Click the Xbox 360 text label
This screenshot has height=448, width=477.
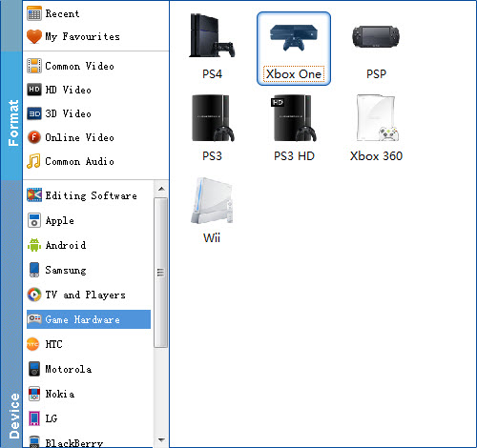pyautogui.click(x=376, y=156)
